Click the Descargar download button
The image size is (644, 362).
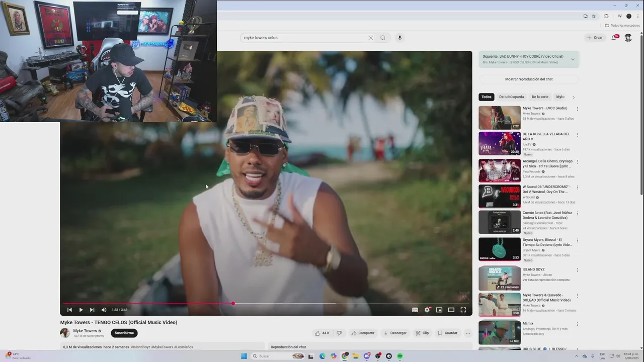395,333
